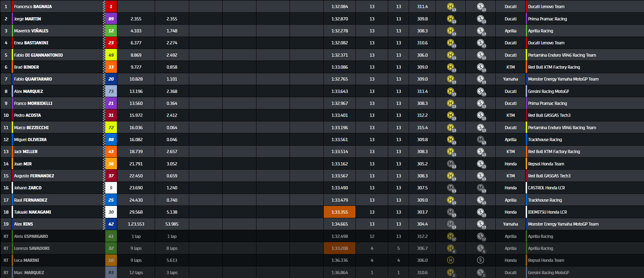The width and height of the screenshot is (644, 278).
Task: Click the 12 laps gap for Marc Marquez
Action: (x=136, y=273)
